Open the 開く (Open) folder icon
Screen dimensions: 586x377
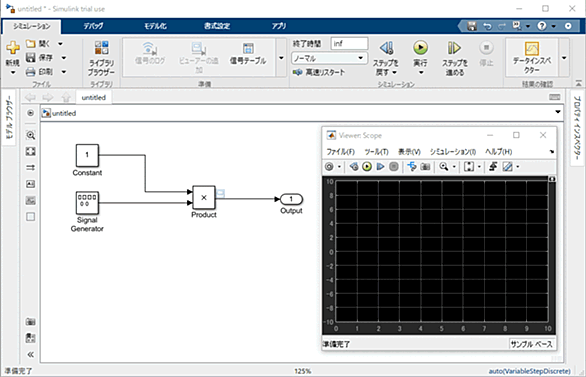coord(31,44)
